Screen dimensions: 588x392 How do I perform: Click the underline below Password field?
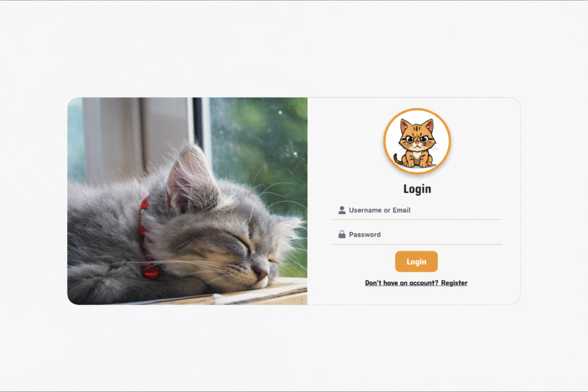tap(416, 244)
